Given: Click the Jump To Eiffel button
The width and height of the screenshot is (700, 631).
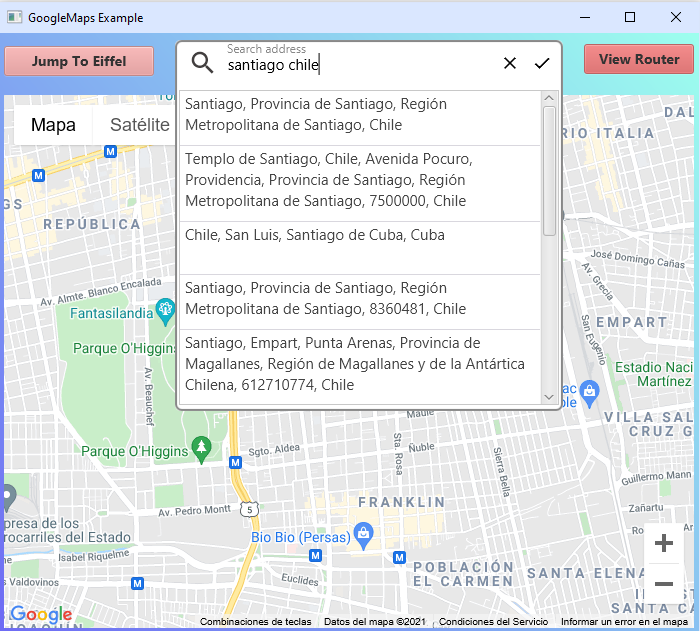Looking at the screenshot, I should pos(79,61).
